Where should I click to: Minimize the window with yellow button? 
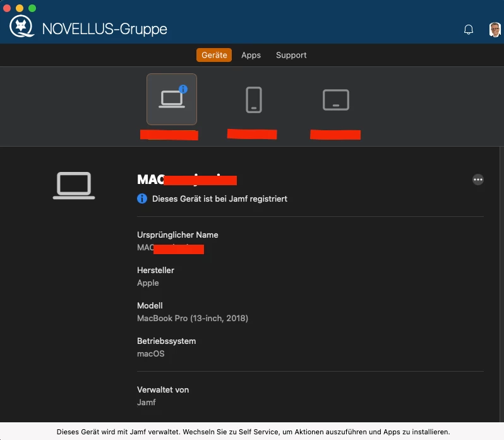(x=20, y=8)
